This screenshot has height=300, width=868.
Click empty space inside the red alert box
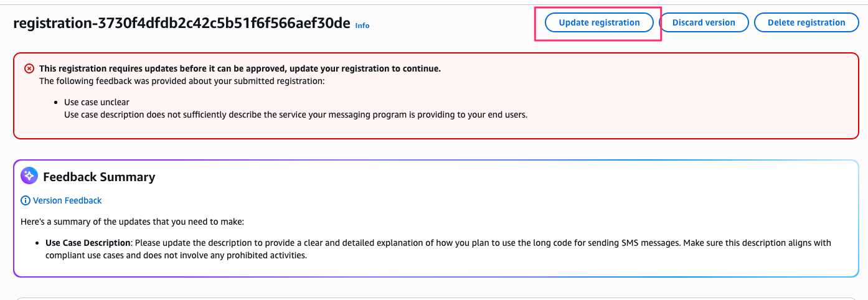[685, 93]
